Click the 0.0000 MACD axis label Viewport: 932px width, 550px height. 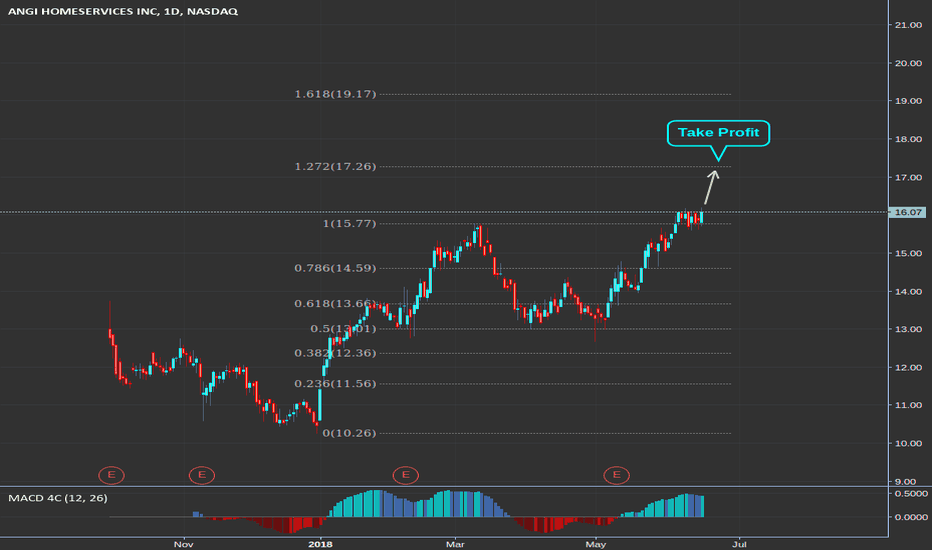(911, 517)
